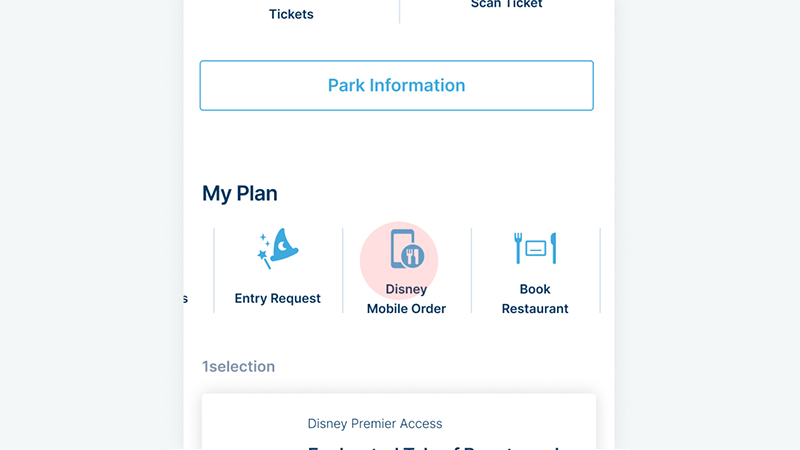
Task: Tap the reservation card between fork and knife
Action: click(535, 248)
